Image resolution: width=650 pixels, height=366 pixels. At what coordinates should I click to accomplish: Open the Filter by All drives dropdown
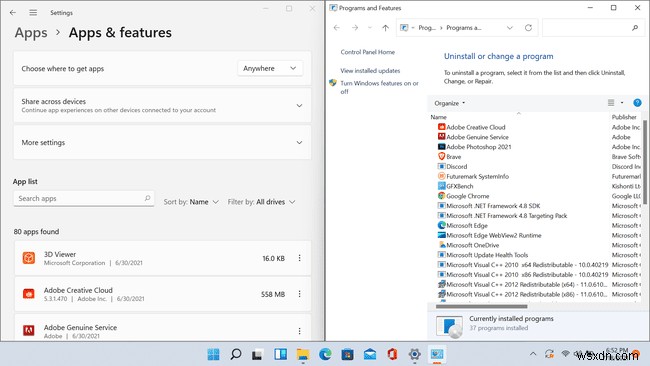coord(261,202)
